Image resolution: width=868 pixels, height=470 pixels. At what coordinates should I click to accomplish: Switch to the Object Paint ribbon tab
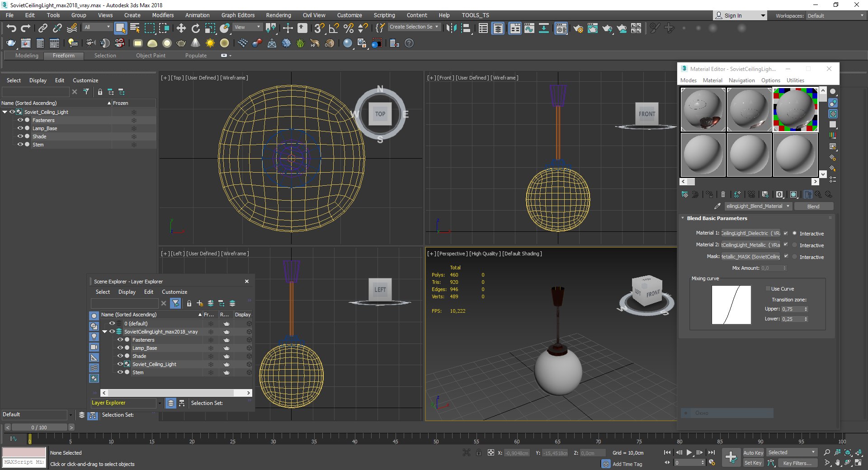(151, 56)
